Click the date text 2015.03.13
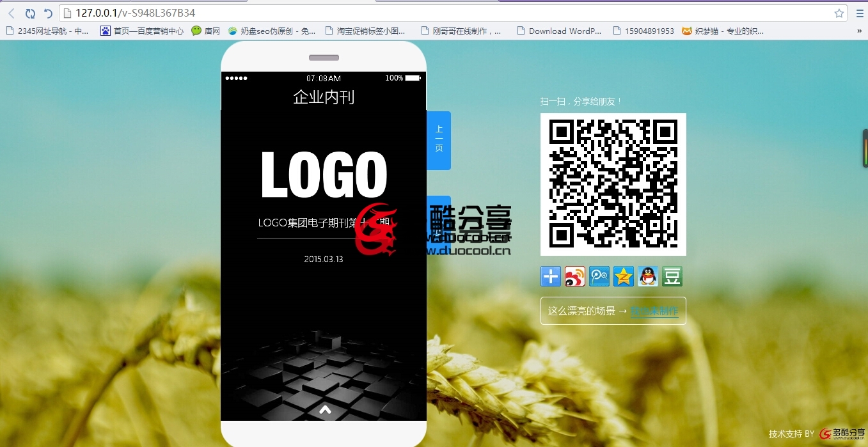This screenshot has width=868, height=447. 324,260
